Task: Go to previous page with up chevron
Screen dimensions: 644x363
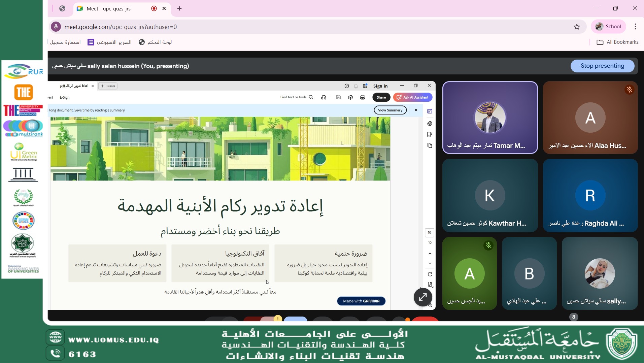Action: 430,254
